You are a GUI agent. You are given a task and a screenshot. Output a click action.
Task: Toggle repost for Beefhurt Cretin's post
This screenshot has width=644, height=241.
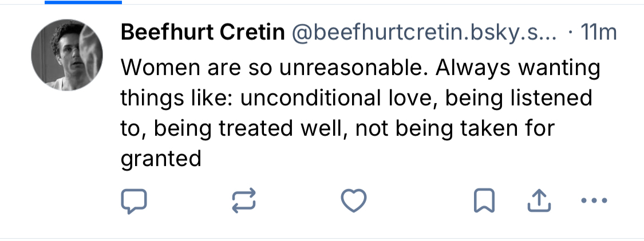pos(243,200)
